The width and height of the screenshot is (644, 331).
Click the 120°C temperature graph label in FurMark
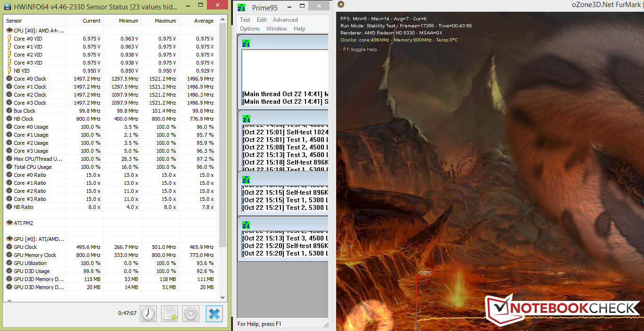tap(425, 273)
